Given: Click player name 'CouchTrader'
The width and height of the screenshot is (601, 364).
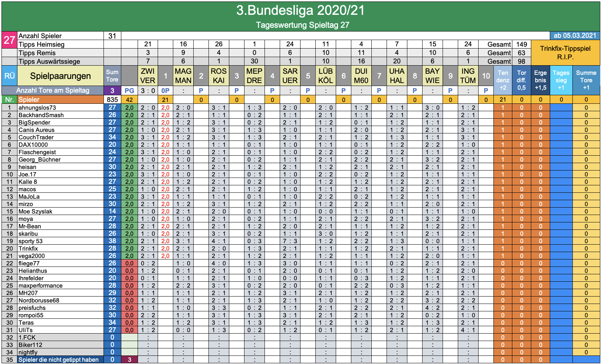Looking at the screenshot, I should 36,137.
